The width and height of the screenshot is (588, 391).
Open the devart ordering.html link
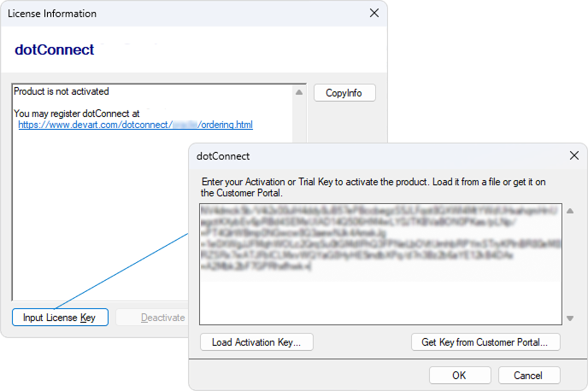[x=135, y=125]
